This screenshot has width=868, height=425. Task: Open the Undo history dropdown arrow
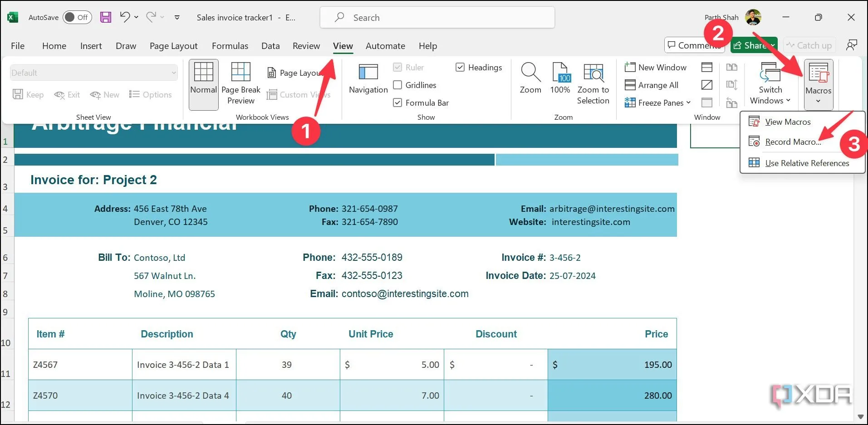click(136, 18)
